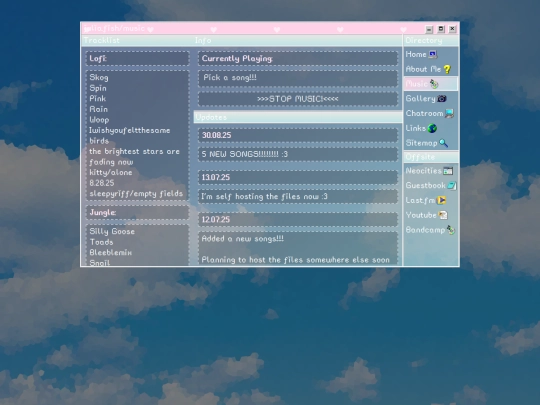Play the track 8.28.25
The image size is (540, 405).
click(x=102, y=183)
